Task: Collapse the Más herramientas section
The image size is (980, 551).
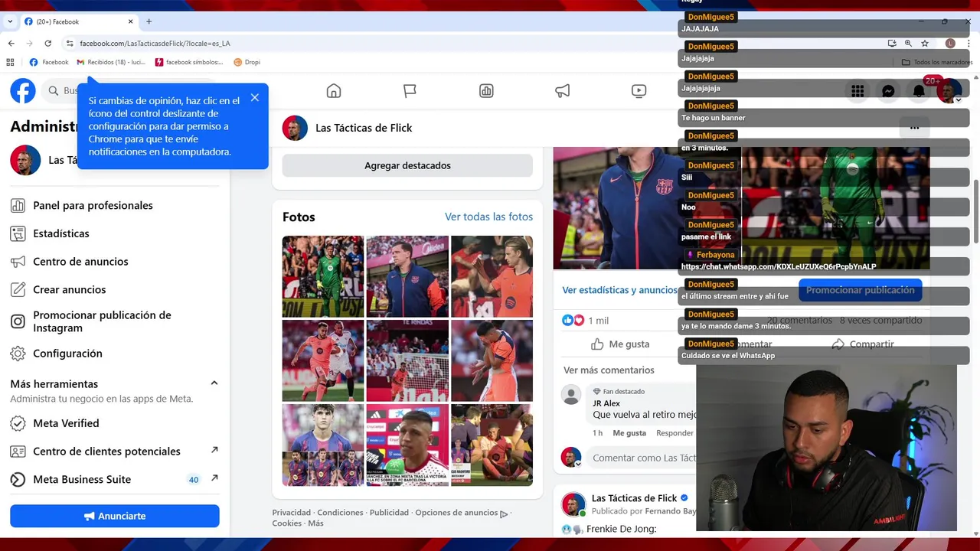Action: [214, 383]
